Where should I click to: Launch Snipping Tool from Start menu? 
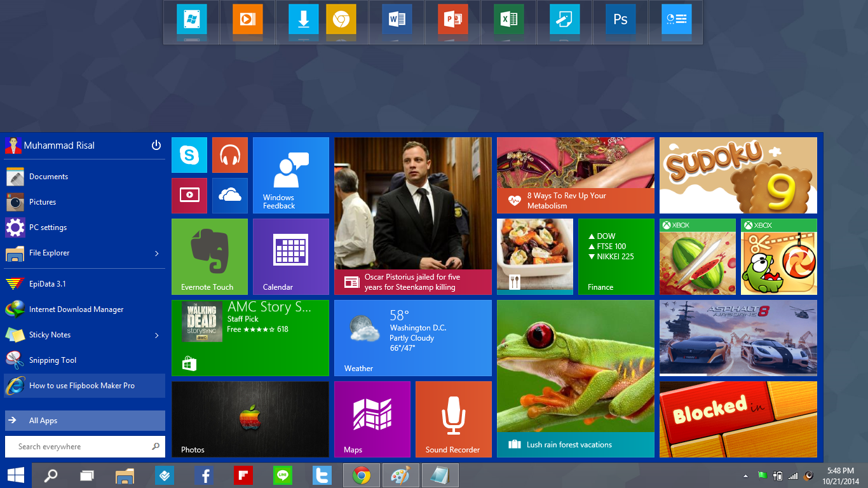(85, 360)
